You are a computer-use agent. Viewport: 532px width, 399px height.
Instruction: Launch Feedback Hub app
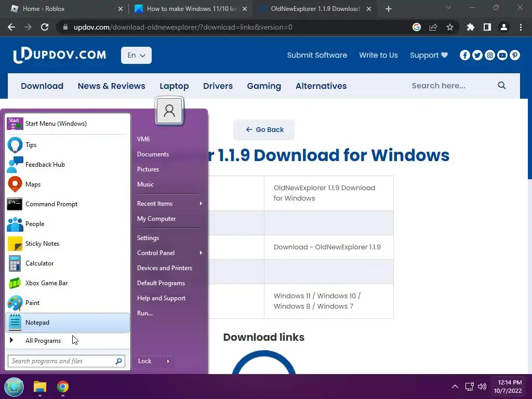click(68, 165)
